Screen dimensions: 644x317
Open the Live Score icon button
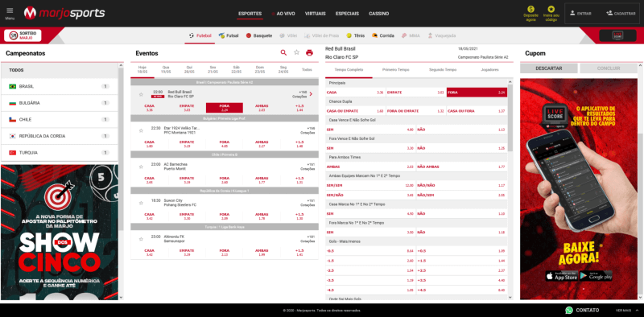click(x=617, y=35)
